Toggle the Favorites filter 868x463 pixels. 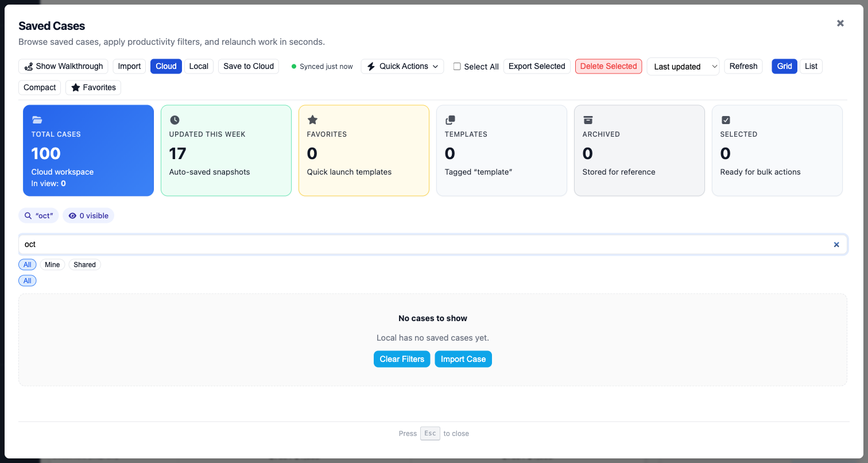click(93, 87)
